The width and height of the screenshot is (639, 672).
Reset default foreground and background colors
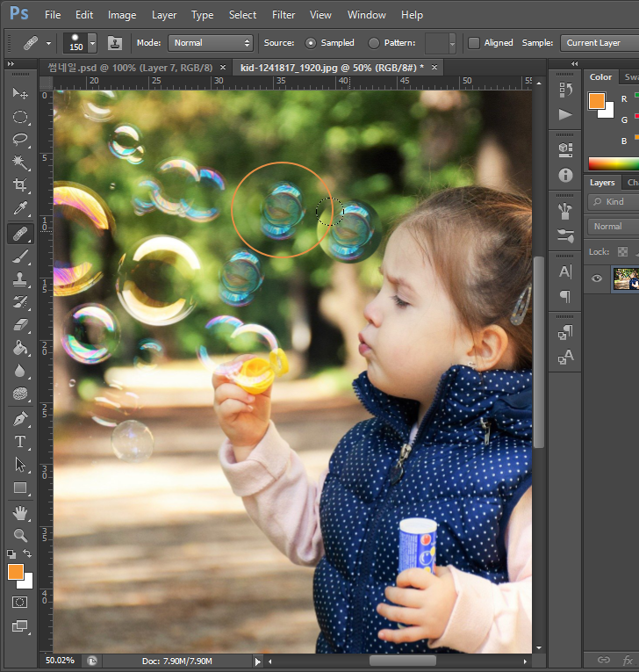click(11, 554)
